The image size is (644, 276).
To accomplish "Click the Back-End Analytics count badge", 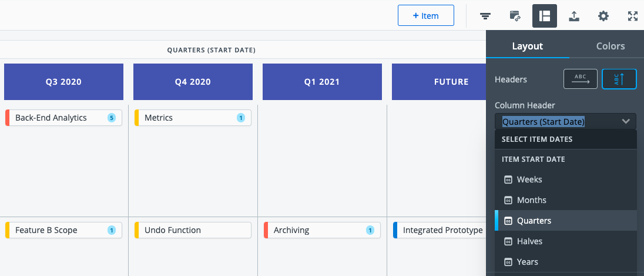I will (111, 118).
